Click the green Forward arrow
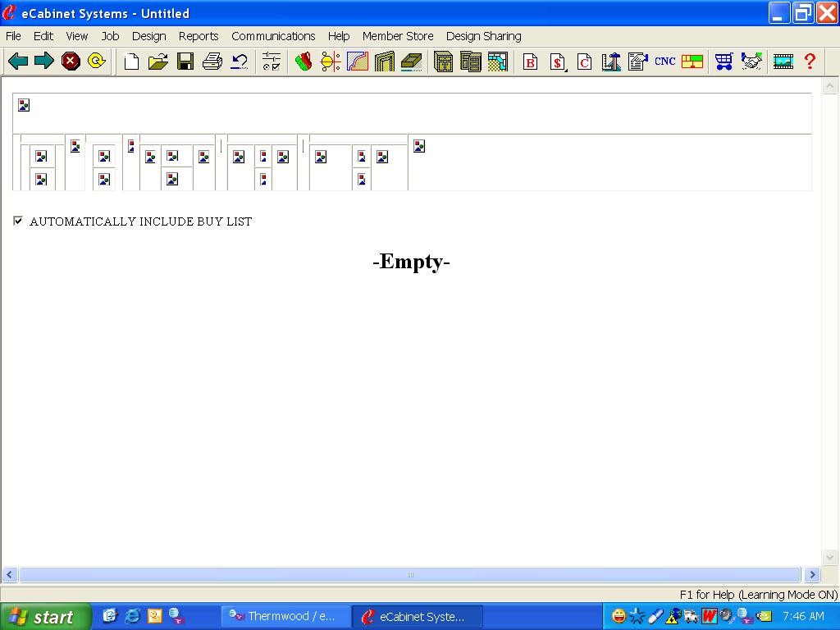Viewport: 840px width, 630px height. click(44, 61)
